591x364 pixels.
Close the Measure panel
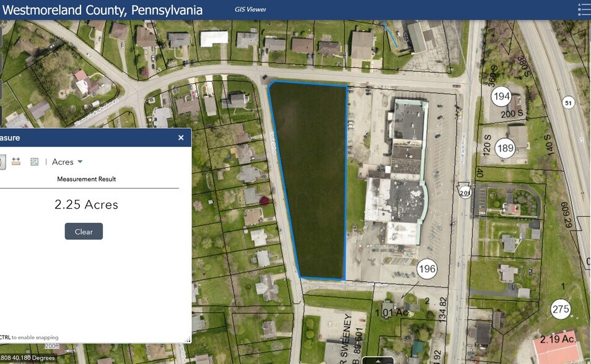click(x=181, y=137)
